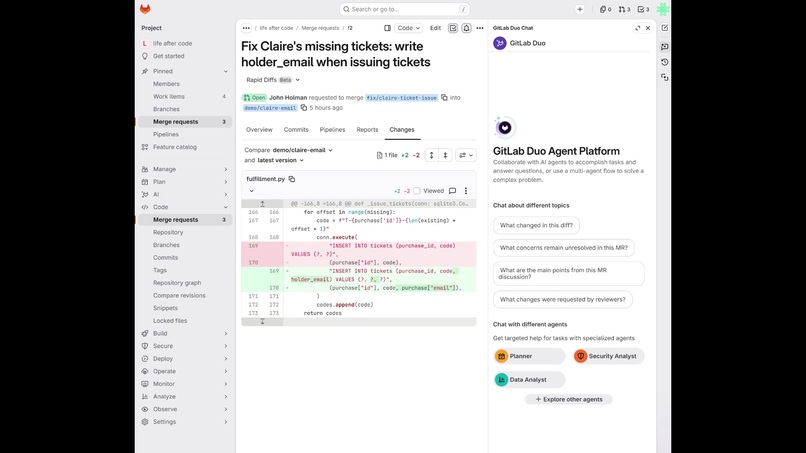The width and height of the screenshot is (806, 453).
Task: Open Duo sessions icon below history
Action: click(665, 77)
